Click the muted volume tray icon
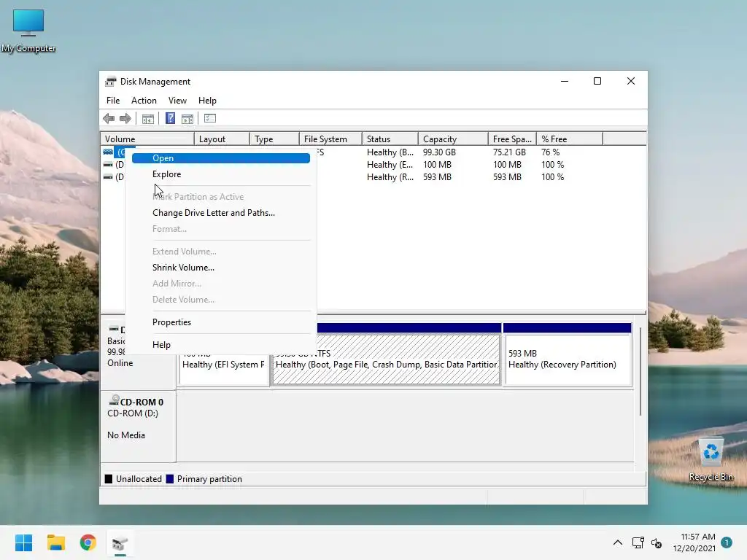This screenshot has height=560, width=747. 657,542
